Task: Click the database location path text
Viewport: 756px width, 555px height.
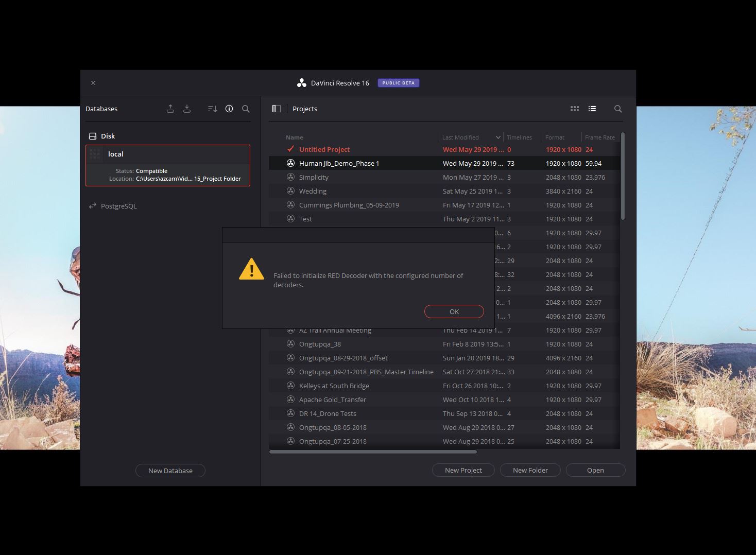Action: (188, 179)
